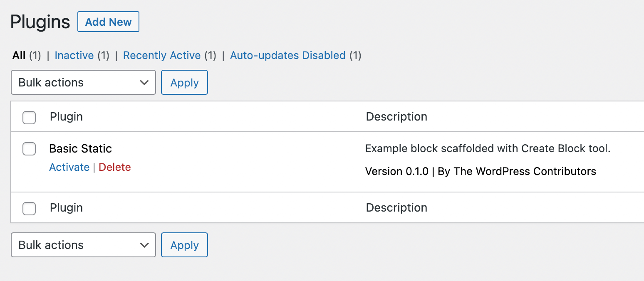
Task: Click the Add New button
Action: click(108, 22)
